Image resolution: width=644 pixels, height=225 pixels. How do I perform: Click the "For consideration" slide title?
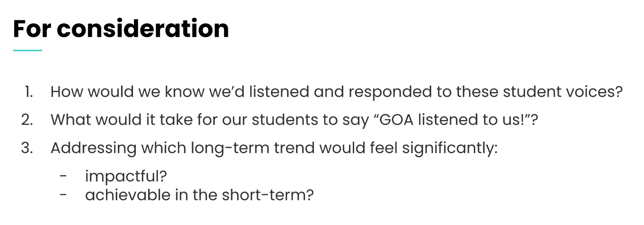121,29
